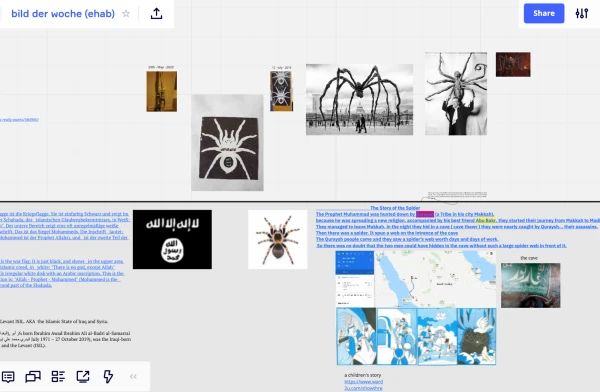Screen dimensions: 600x392
Task: Select the white spider stencil on black image
Action: (x=227, y=142)
